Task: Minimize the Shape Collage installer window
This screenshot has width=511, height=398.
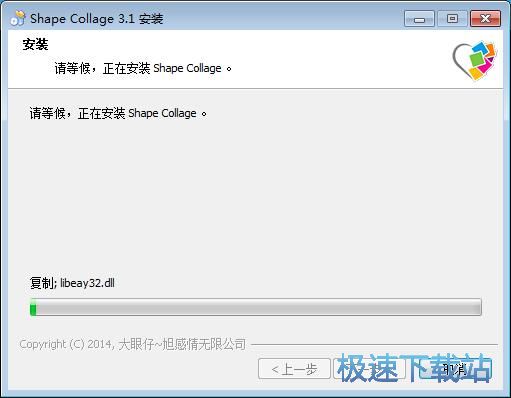Action: point(419,19)
